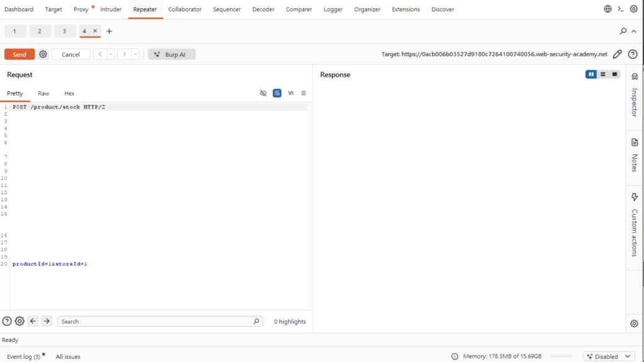Click magnifier icon in search field

(257, 321)
